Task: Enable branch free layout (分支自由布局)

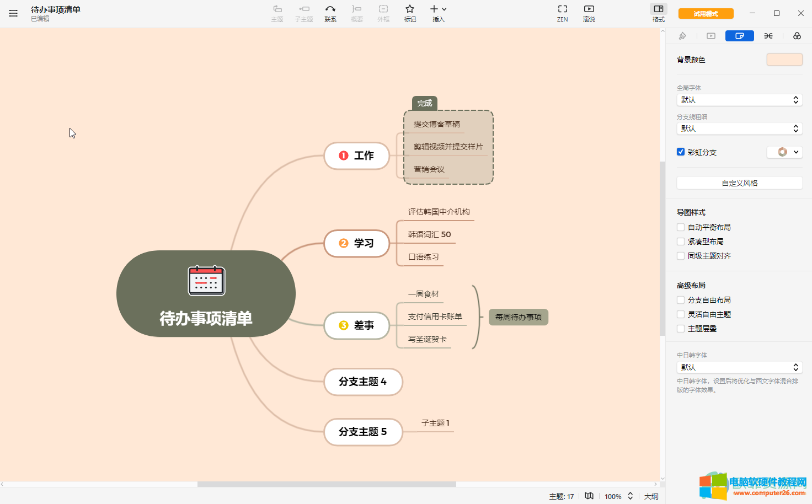Action: pyautogui.click(x=681, y=300)
